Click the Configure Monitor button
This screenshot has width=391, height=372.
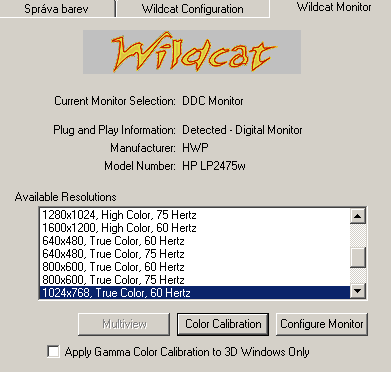pyautogui.click(x=322, y=324)
